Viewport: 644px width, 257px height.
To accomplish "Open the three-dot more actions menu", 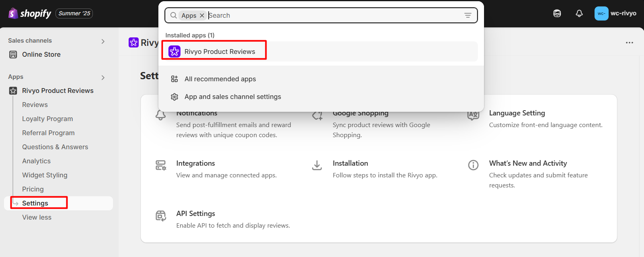I will pyautogui.click(x=630, y=43).
